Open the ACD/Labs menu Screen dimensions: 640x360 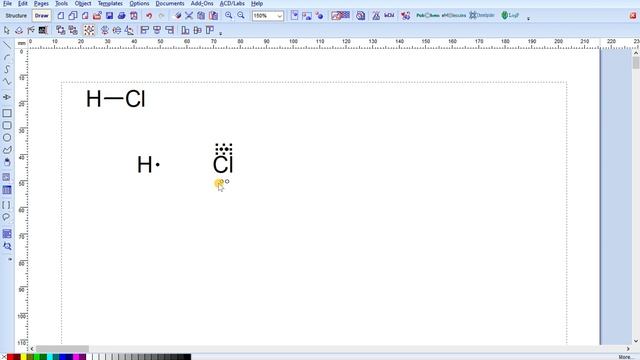click(x=232, y=3)
